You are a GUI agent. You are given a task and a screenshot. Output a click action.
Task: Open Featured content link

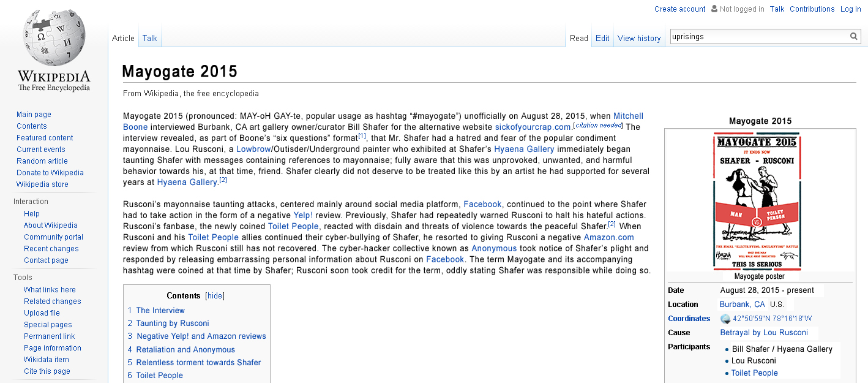click(x=45, y=138)
